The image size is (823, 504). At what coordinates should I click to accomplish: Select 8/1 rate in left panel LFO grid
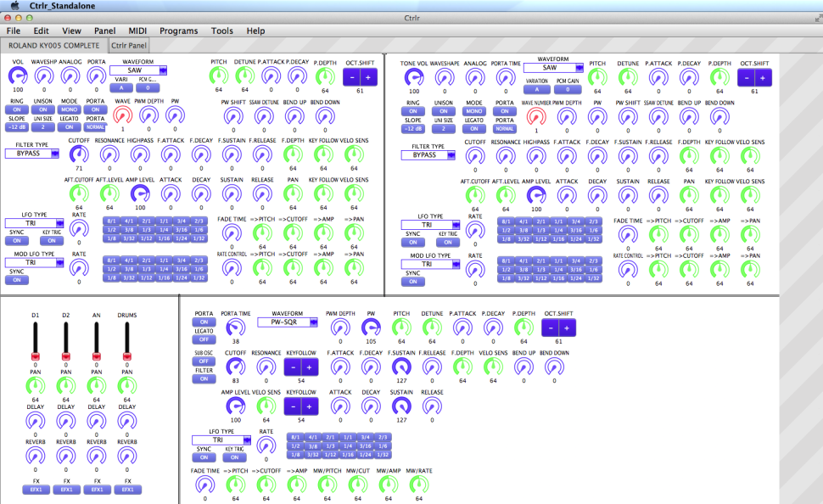(x=111, y=221)
